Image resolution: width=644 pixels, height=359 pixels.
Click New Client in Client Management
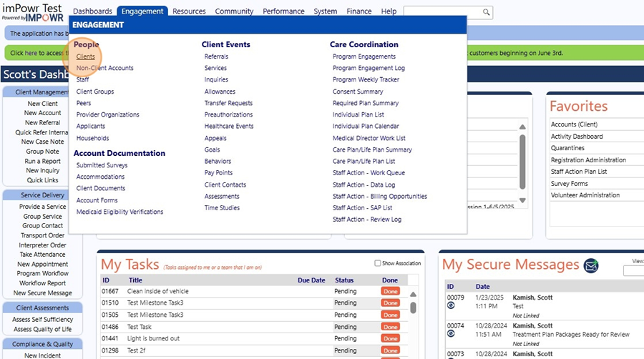point(42,104)
